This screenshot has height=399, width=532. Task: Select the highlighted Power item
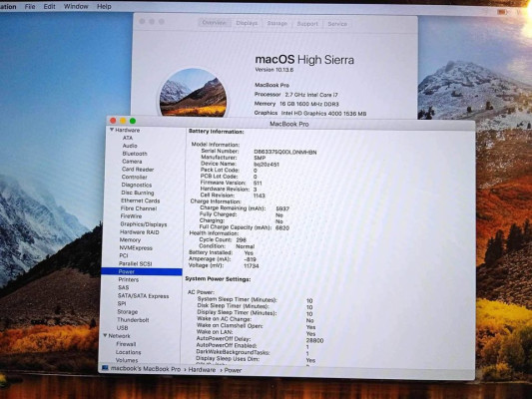[142, 271]
